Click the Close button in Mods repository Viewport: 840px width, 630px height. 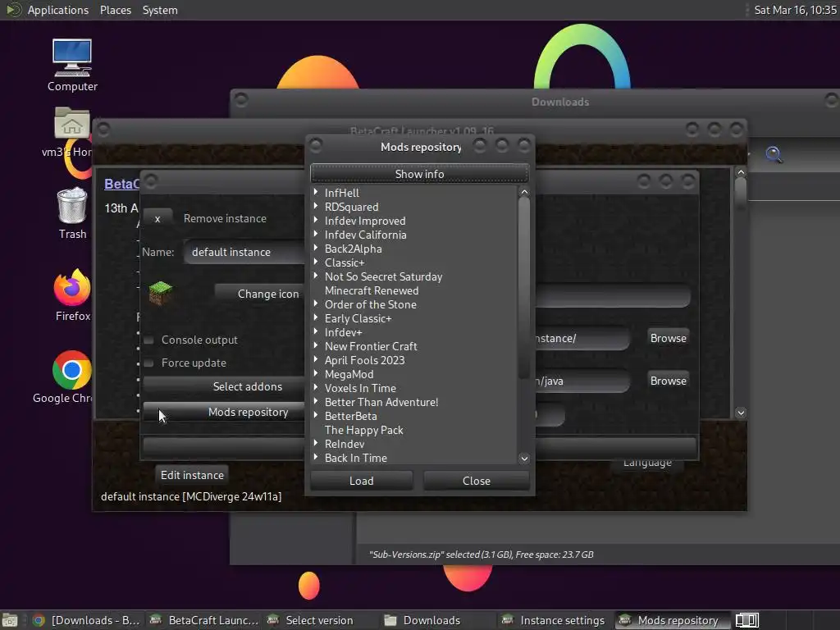(x=477, y=481)
